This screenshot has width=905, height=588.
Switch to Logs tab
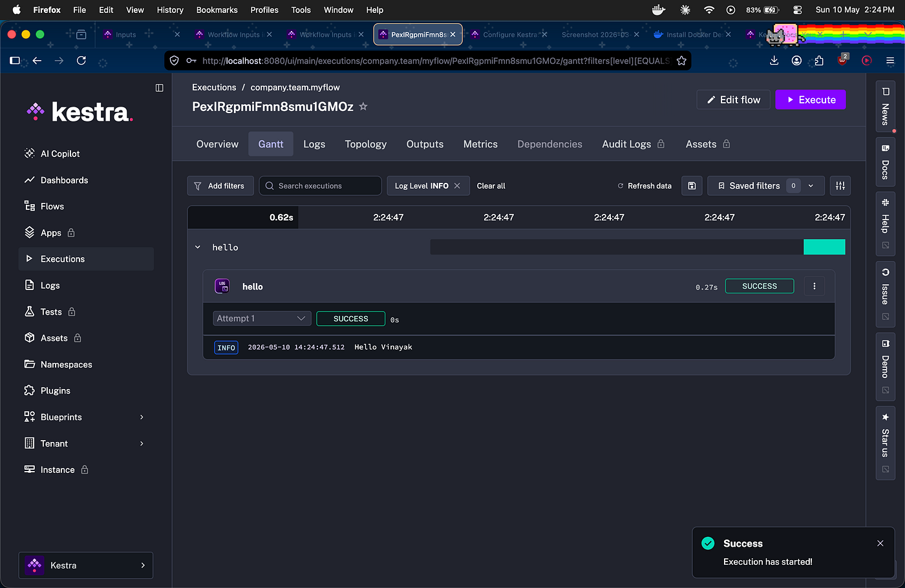314,144
